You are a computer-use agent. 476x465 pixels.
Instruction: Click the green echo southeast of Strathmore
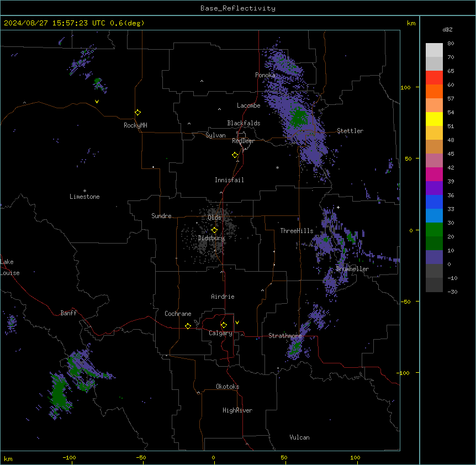[295, 348]
